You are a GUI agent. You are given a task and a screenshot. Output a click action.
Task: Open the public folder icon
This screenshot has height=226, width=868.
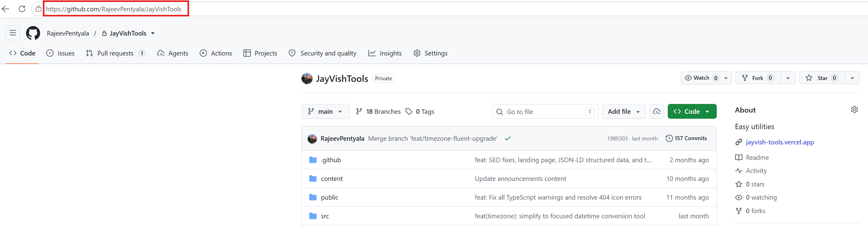click(313, 197)
